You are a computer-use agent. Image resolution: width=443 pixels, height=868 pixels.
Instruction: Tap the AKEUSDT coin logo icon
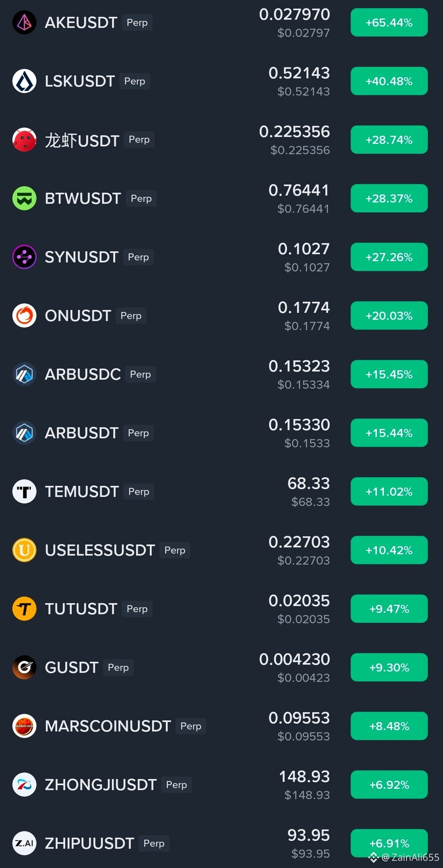[x=25, y=23]
